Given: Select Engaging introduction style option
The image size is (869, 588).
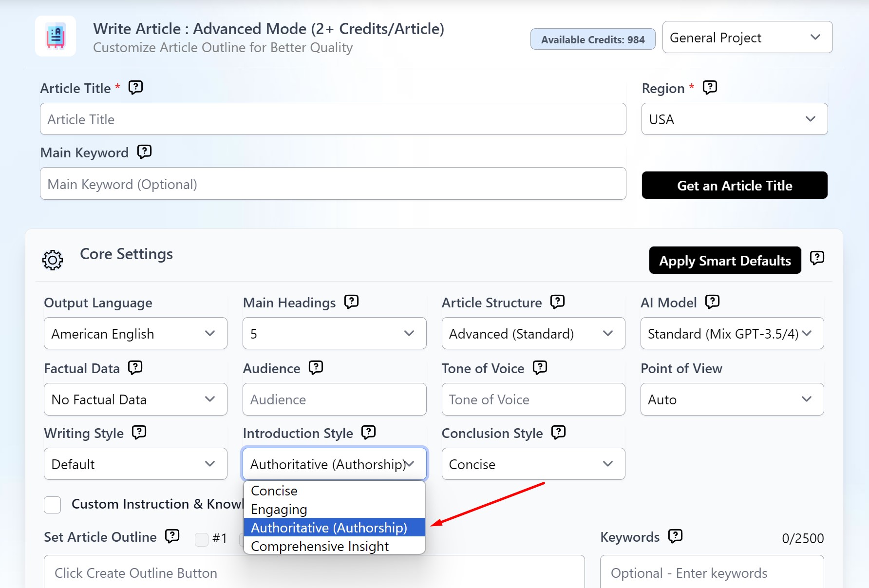Looking at the screenshot, I should (x=334, y=509).
